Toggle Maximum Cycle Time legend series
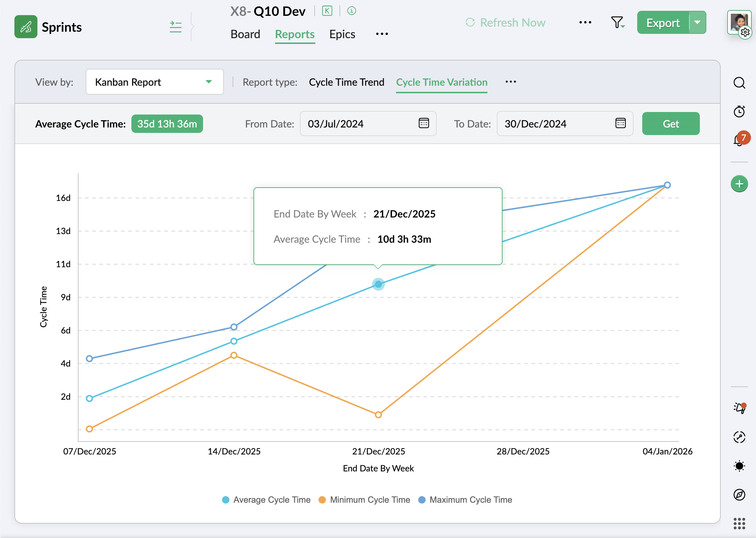The image size is (756, 538). click(x=465, y=499)
